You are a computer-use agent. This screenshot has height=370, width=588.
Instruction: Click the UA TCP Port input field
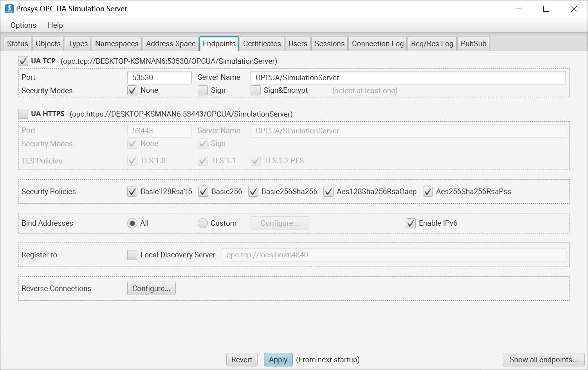tap(159, 77)
